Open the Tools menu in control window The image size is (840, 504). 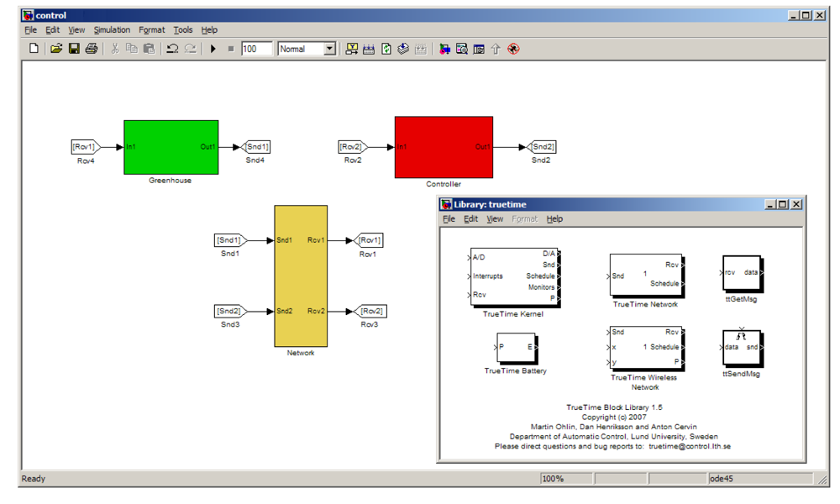(x=182, y=30)
